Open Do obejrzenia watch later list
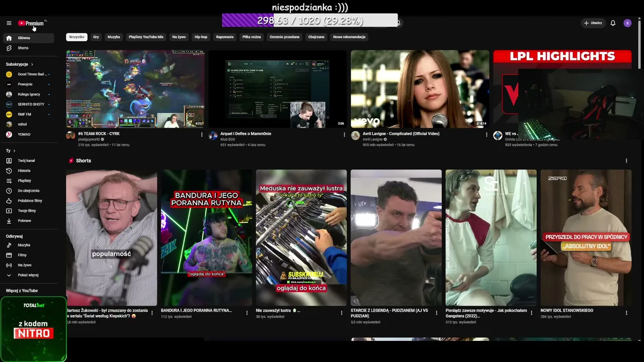The width and height of the screenshot is (644, 362). [x=29, y=191]
